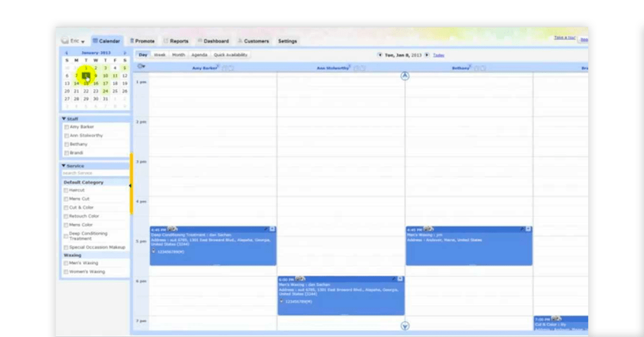Switch to Week view
Image resolution: width=644 pixels, height=337 pixels.
pyautogui.click(x=160, y=55)
